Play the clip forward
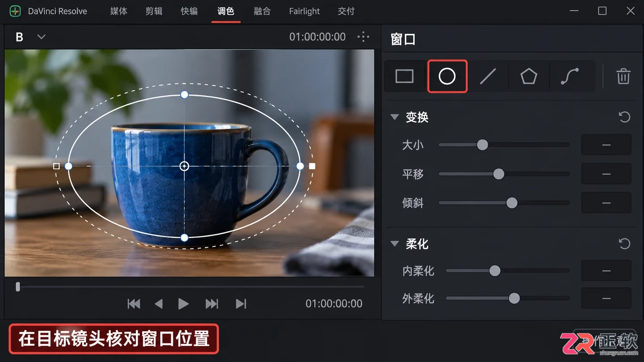 (x=183, y=304)
